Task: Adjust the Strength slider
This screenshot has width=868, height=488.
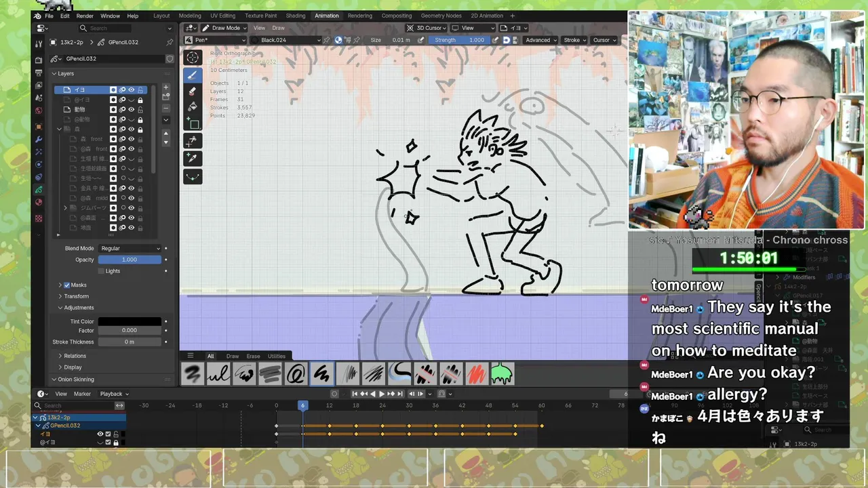Action: click(459, 40)
